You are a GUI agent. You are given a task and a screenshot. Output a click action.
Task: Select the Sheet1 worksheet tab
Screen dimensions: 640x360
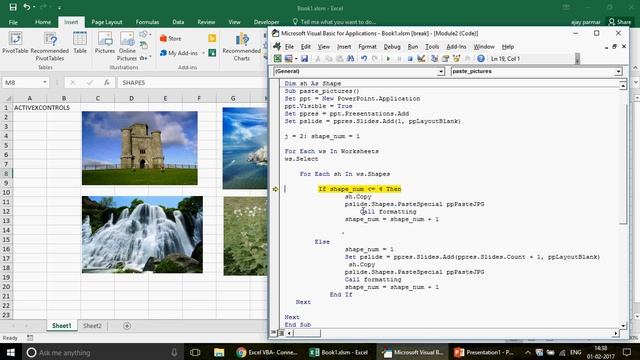[62, 326]
